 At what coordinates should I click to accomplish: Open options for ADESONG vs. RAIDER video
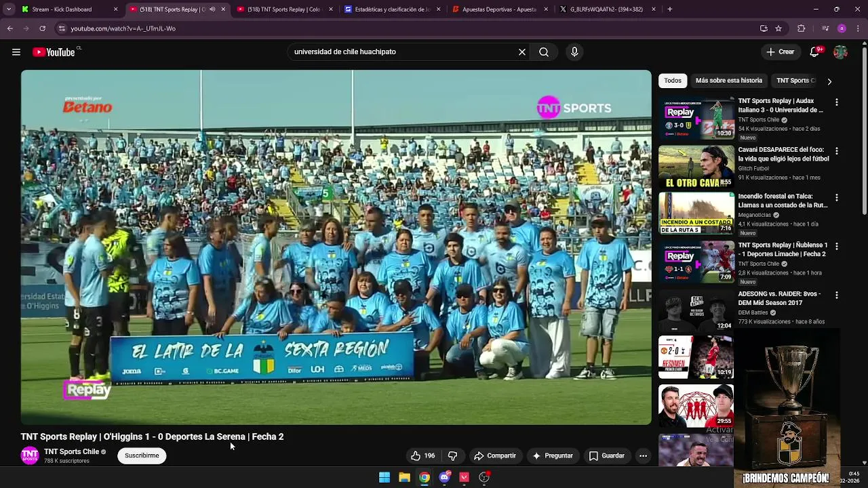(x=836, y=296)
